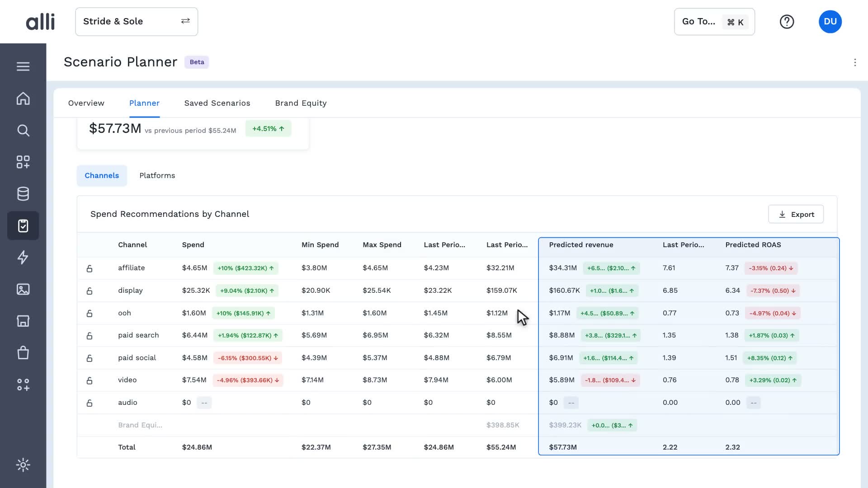The image size is (868, 488).
Task: Open the lightning bolt sidebar icon
Action: (x=23, y=258)
